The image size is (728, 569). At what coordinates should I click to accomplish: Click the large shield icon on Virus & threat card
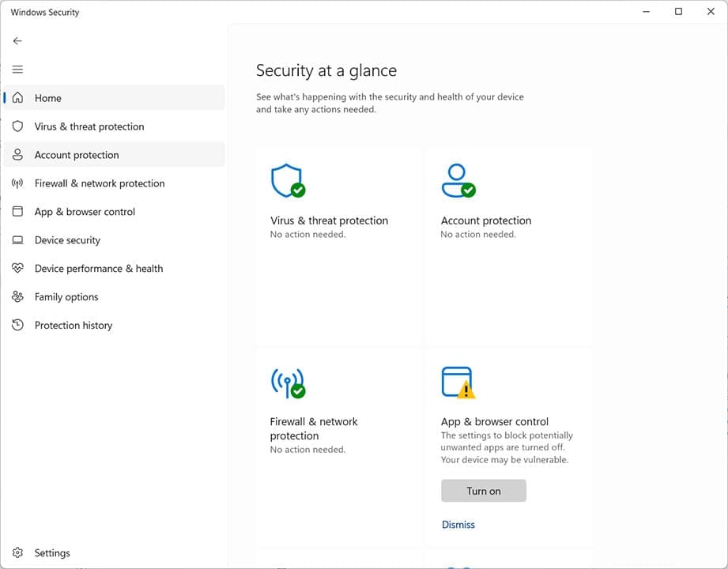pyautogui.click(x=288, y=180)
